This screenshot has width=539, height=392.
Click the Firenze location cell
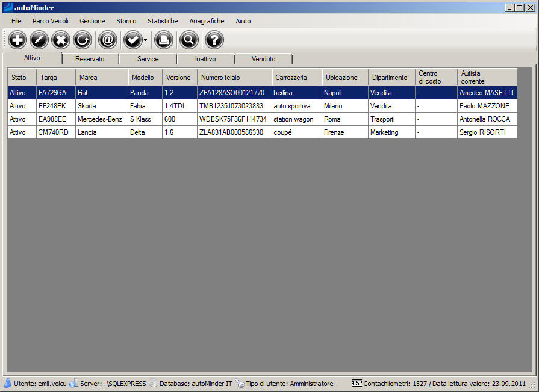pos(345,132)
